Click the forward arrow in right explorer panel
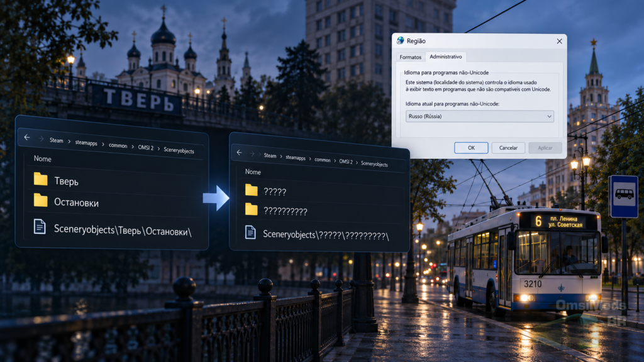 [x=252, y=154]
